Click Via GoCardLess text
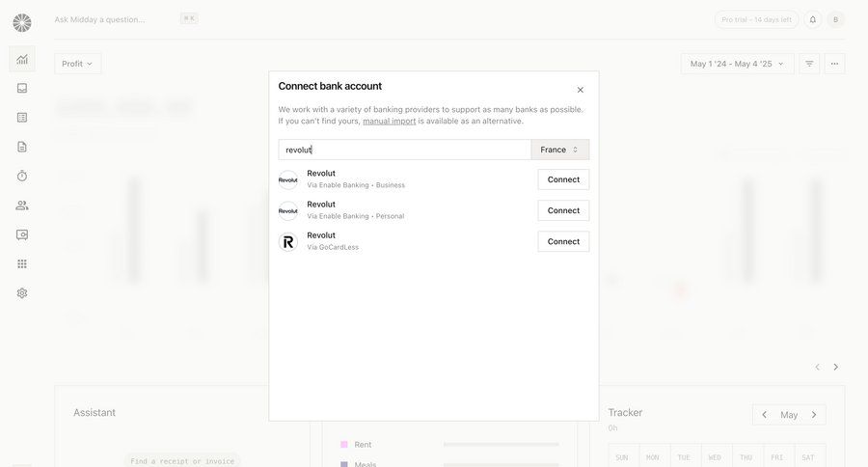Viewport: 868px width, 467px height. [x=333, y=247]
